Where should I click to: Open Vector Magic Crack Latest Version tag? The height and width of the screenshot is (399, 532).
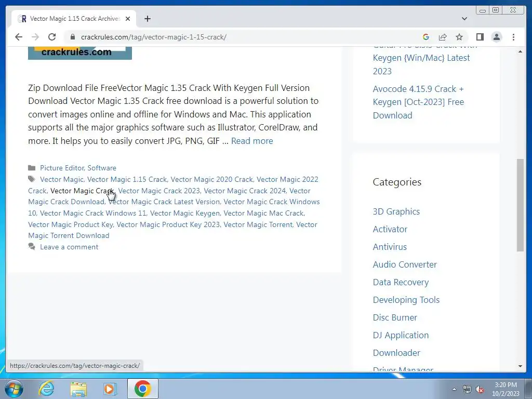click(164, 202)
